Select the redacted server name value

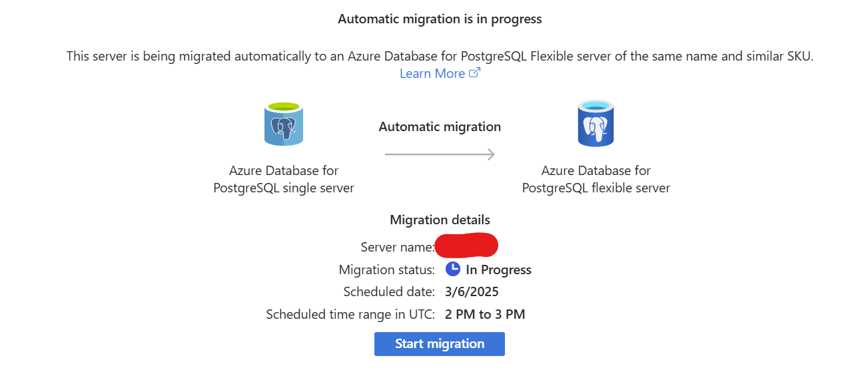[x=466, y=246]
